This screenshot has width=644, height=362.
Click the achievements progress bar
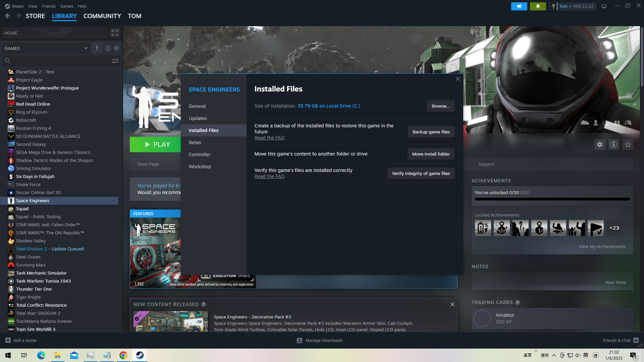pyautogui.click(x=552, y=199)
